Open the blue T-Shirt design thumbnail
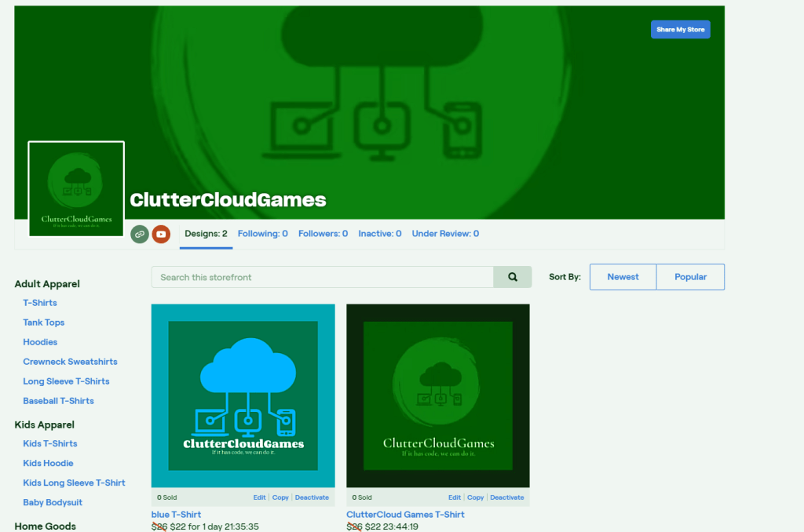 243,395
